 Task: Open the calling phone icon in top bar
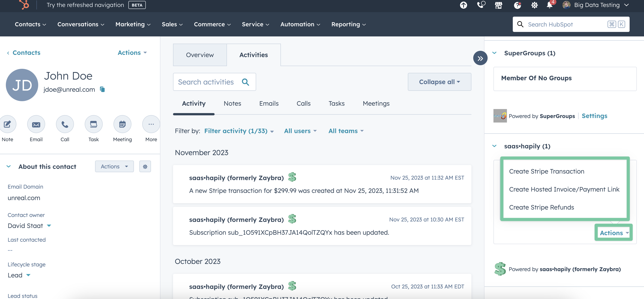coord(481,5)
